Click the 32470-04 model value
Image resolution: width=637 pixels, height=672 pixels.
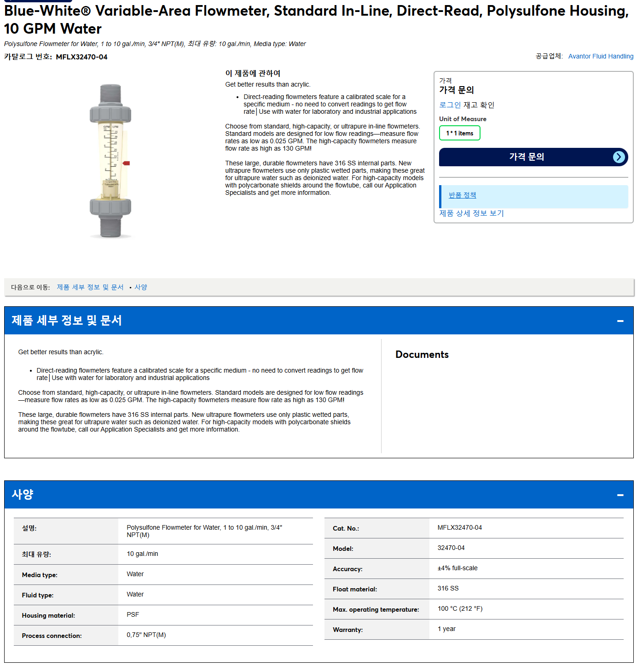[451, 548]
